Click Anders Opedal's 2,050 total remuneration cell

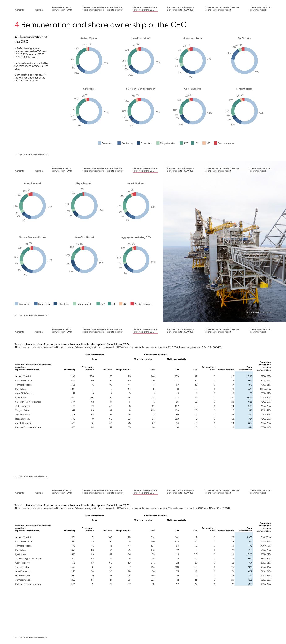(249, 376)
